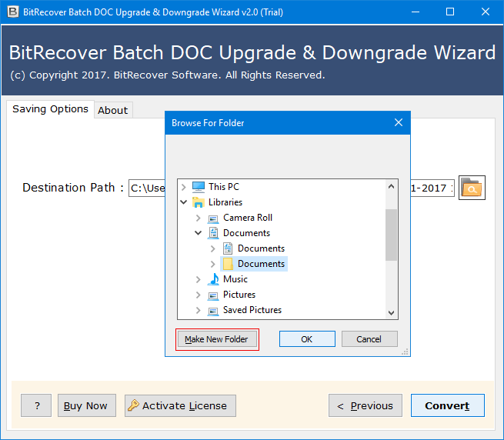
Task: Minimize the BitRecover wizard window
Action: click(416, 12)
